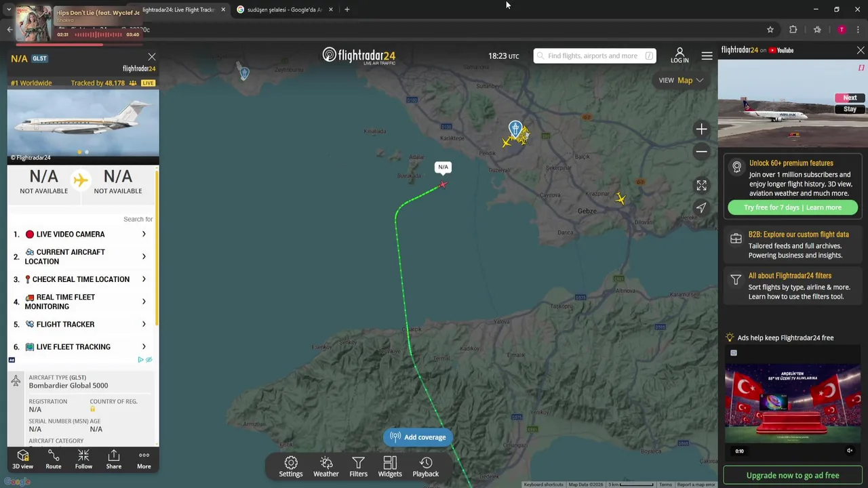Show the flight Route
The image size is (868, 488).
point(53,459)
